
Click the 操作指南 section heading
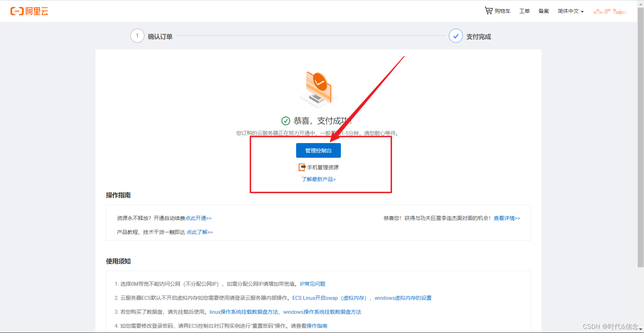pyautogui.click(x=118, y=195)
